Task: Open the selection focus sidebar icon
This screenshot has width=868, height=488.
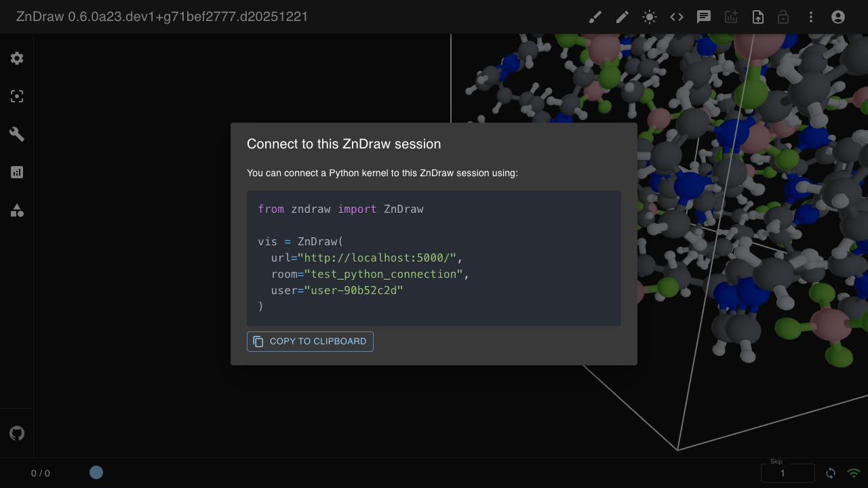Action: (17, 96)
